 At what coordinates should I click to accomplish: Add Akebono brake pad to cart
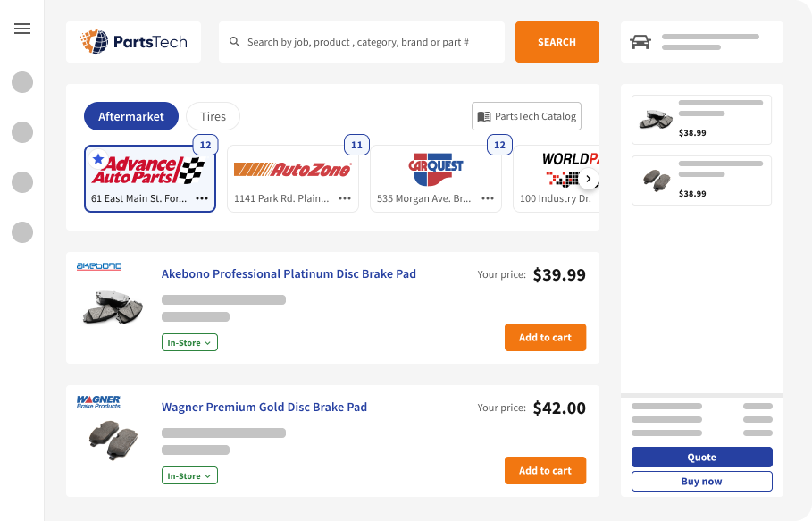click(545, 337)
